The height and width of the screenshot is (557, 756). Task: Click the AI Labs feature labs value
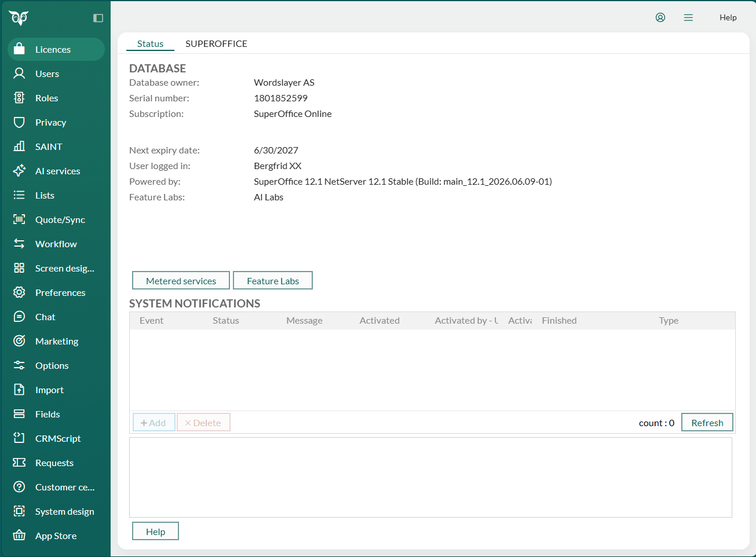(x=269, y=197)
